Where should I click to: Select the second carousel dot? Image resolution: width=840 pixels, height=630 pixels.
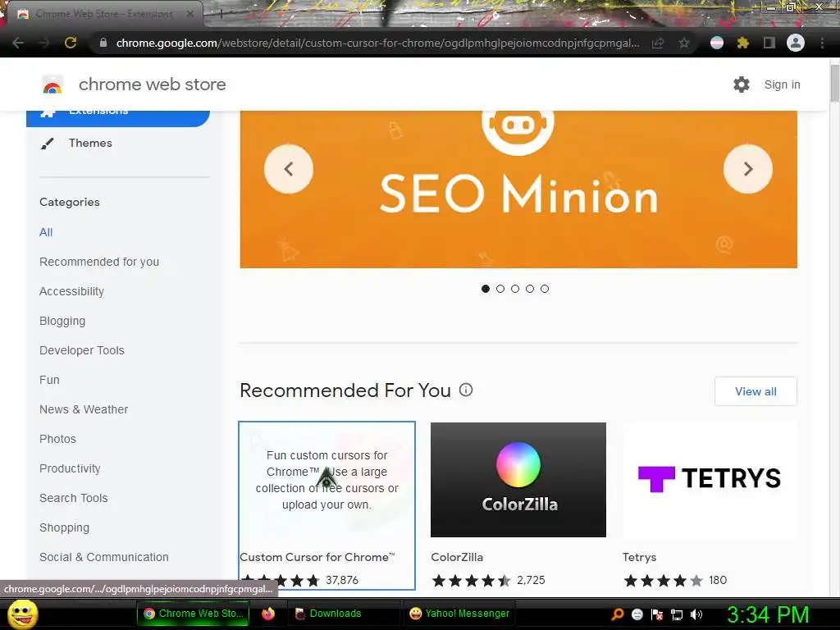click(500, 289)
